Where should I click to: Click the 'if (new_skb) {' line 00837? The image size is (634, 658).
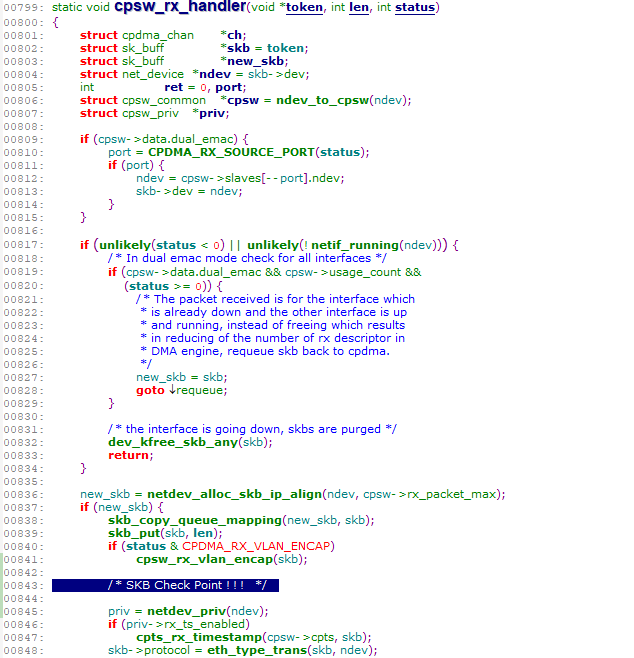122,507
